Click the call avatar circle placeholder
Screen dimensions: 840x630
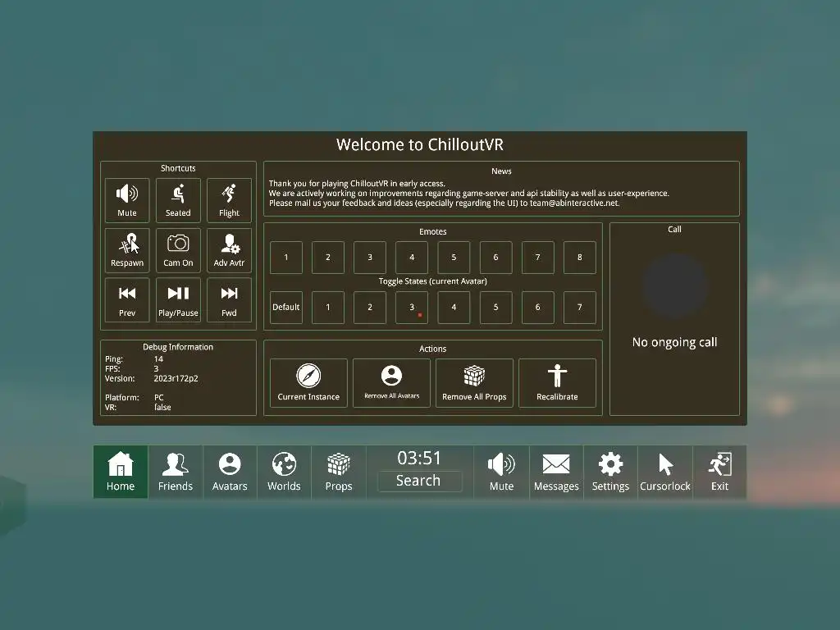coord(674,285)
